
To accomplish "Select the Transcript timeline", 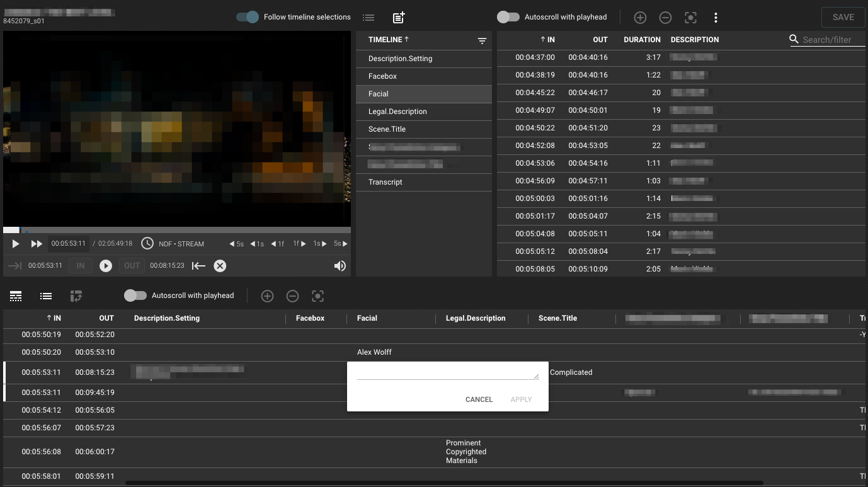I will point(424,182).
